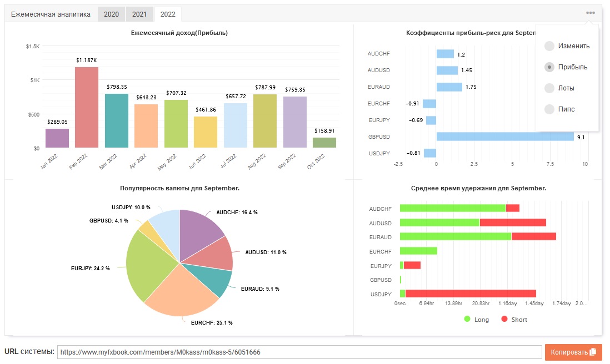Click EURAUD red short holding-time bar
The width and height of the screenshot is (610, 364).
coord(534,236)
